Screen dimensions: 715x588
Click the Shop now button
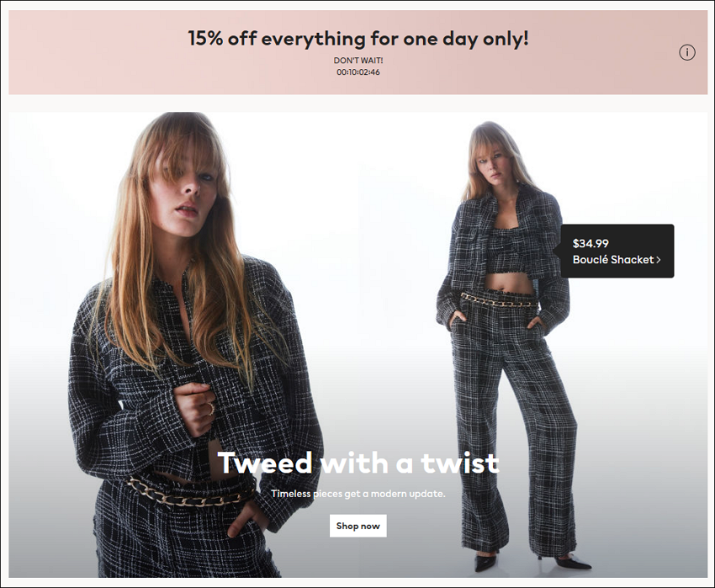coord(358,526)
